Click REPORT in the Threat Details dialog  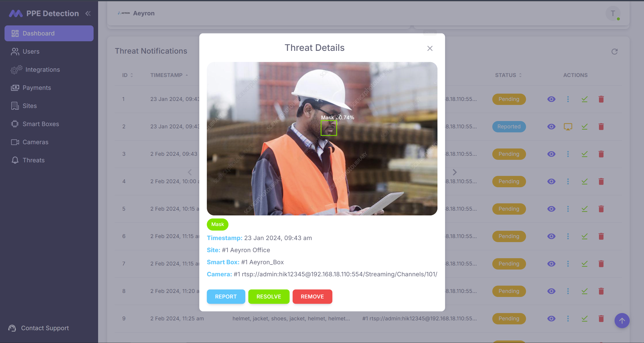coord(226,296)
